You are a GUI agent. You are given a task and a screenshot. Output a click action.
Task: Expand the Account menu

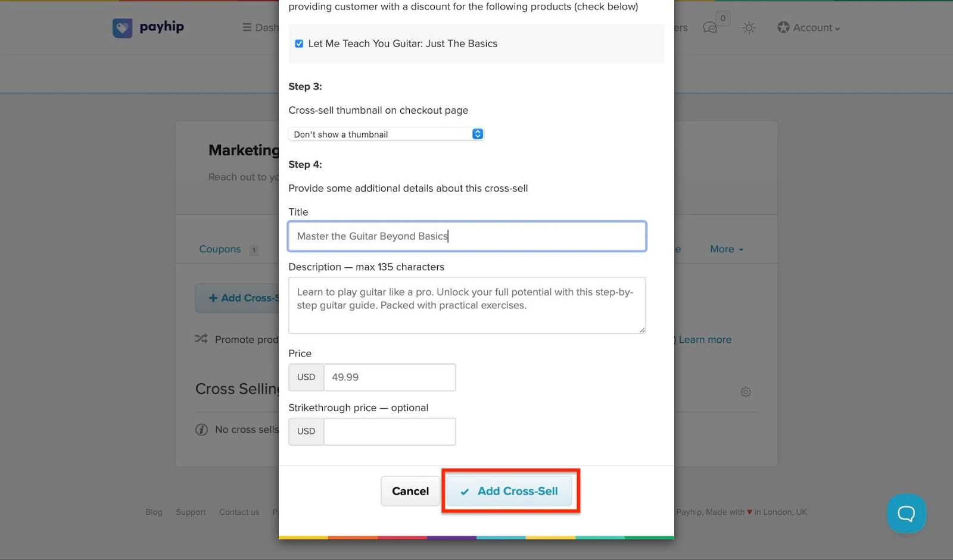809,28
